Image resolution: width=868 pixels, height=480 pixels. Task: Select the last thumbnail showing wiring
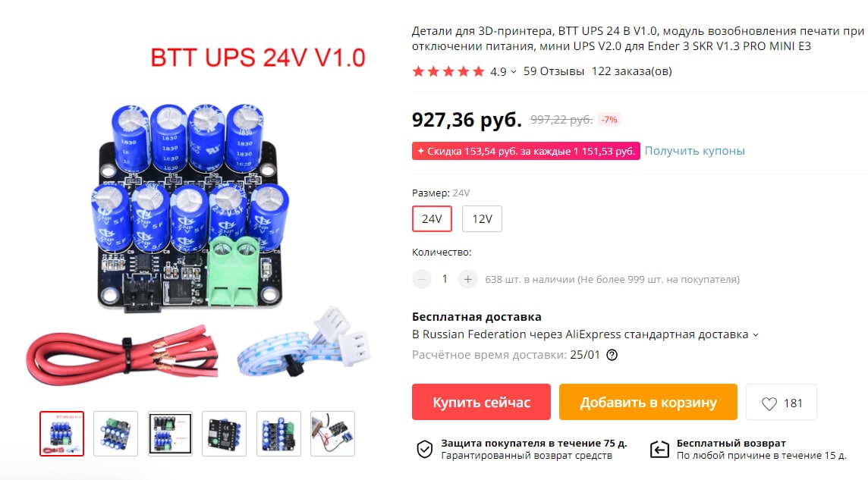(x=332, y=434)
